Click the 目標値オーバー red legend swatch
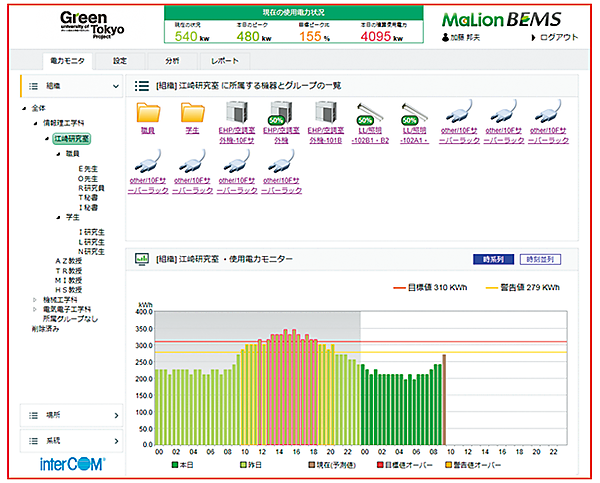The height and width of the screenshot is (483, 600). [x=380, y=465]
